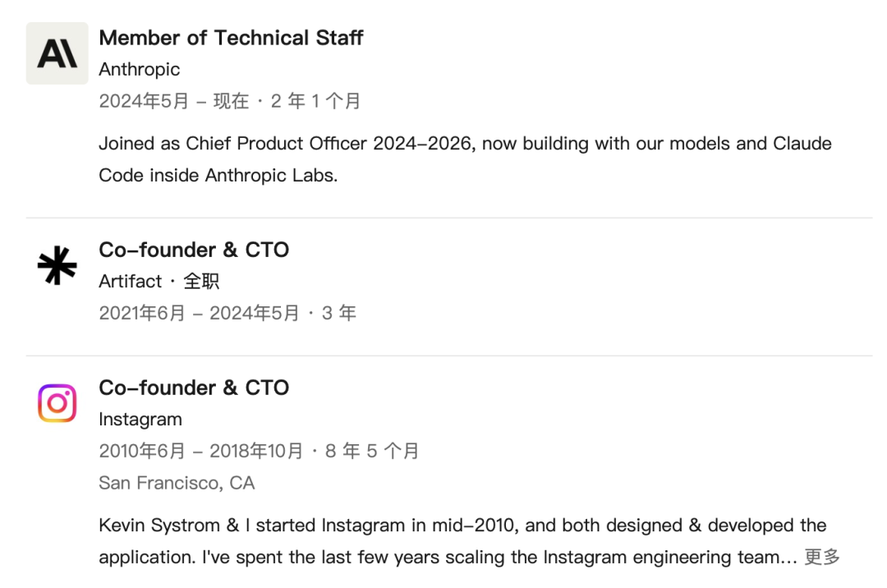Select the Artifact date range 2021年6月 – 2024年5月
Viewport: 887px width, 588px height.
(199, 313)
